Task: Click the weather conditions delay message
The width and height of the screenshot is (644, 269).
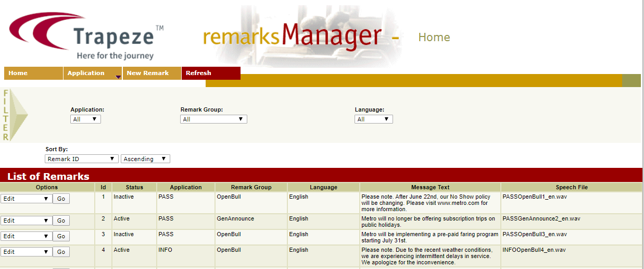Action: pyautogui.click(x=427, y=256)
